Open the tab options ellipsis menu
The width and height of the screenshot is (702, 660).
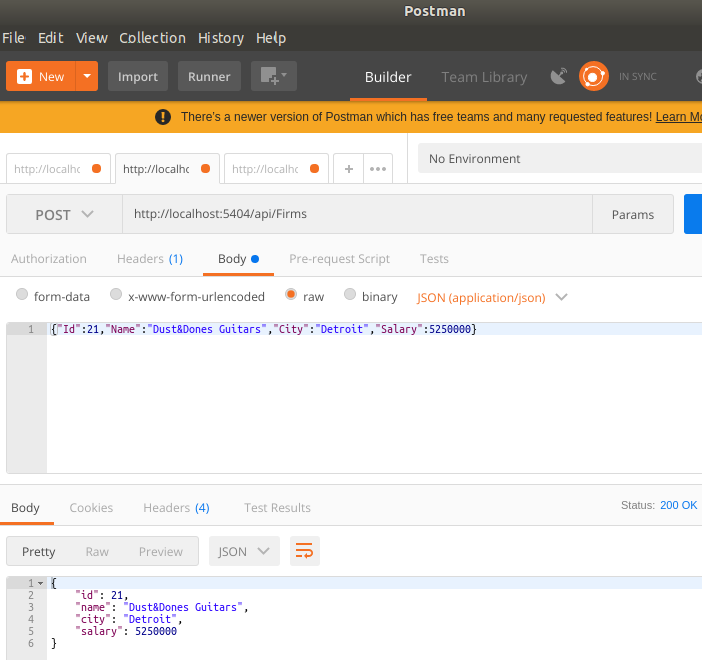378,169
